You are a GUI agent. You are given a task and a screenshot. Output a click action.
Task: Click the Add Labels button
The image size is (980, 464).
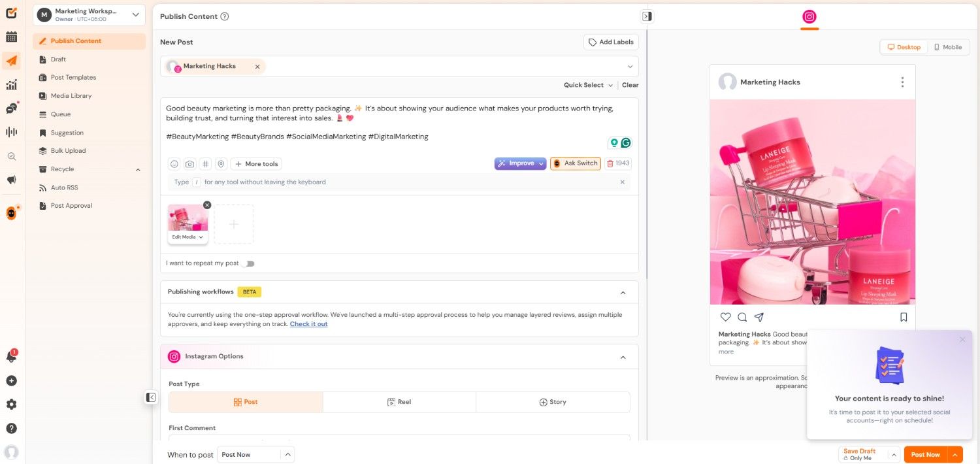click(611, 42)
